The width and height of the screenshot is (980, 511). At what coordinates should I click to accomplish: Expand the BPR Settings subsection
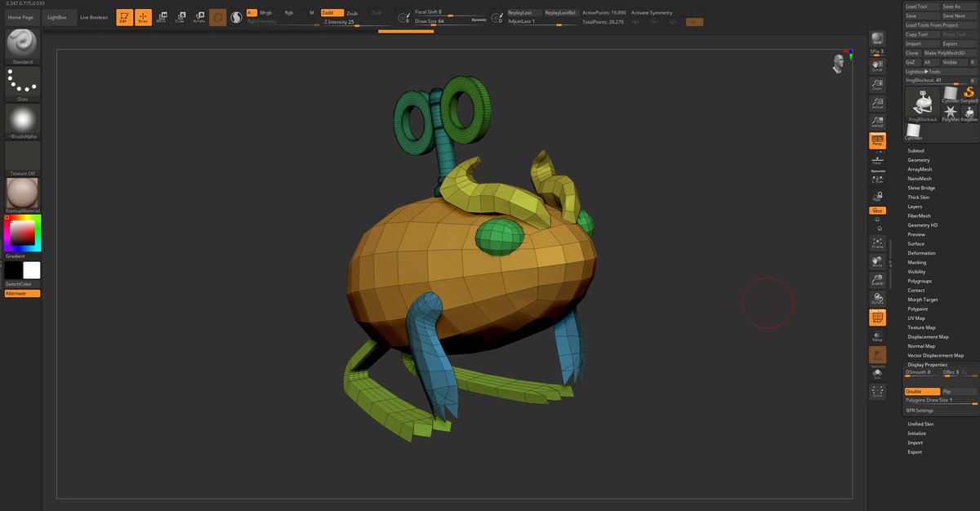(920, 410)
